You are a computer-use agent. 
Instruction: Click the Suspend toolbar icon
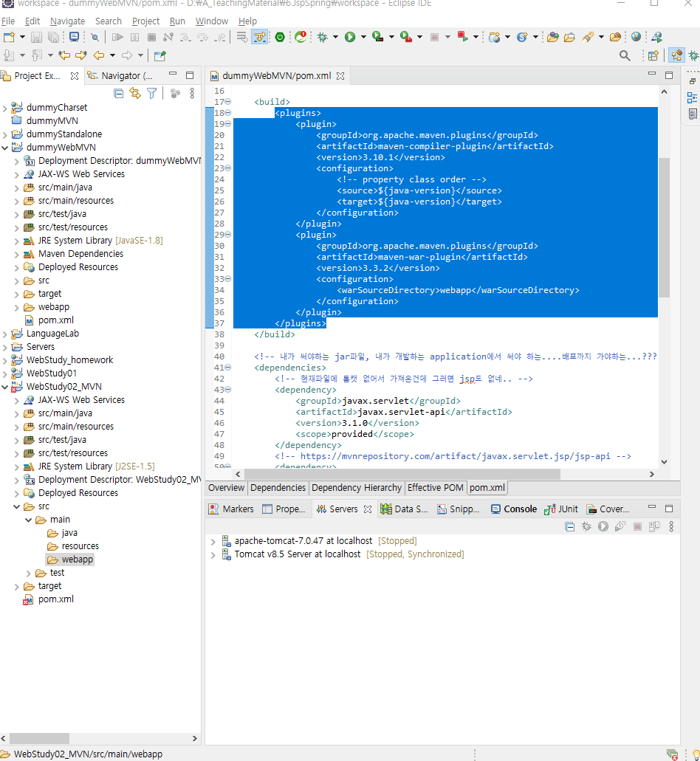tap(135, 37)
